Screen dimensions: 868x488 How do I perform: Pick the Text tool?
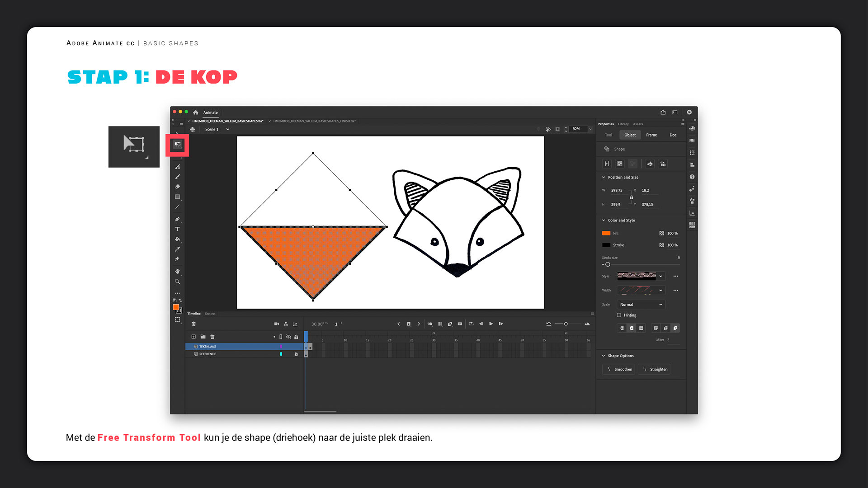(177, 229)
